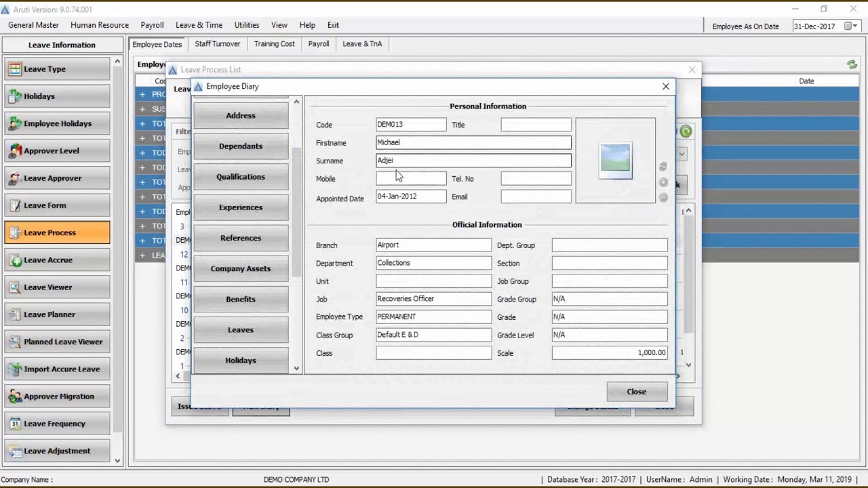Open Holidays section in Employee Diary
This screenshot has width=868, height=488.
pyautogui.click(x=241, y=360)
